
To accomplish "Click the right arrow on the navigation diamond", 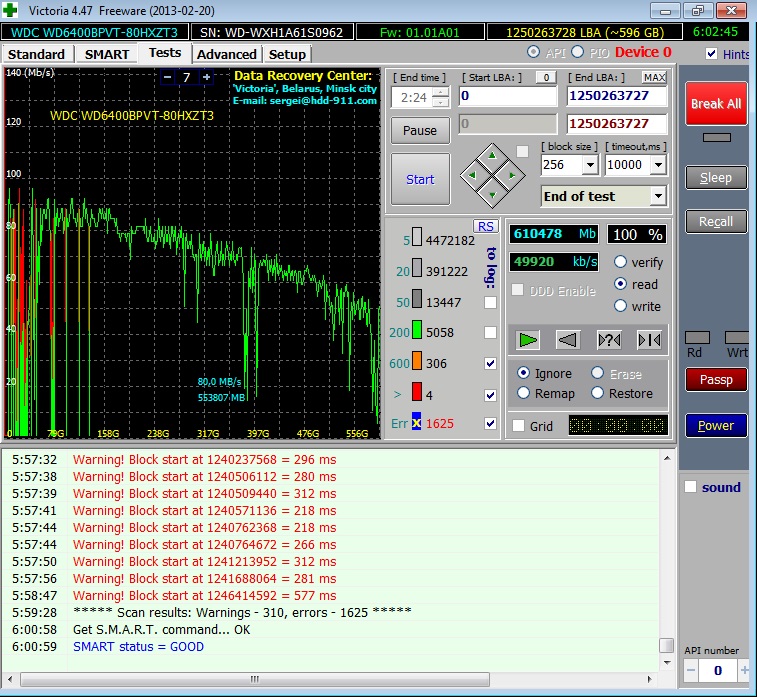I will coord(511,175).
